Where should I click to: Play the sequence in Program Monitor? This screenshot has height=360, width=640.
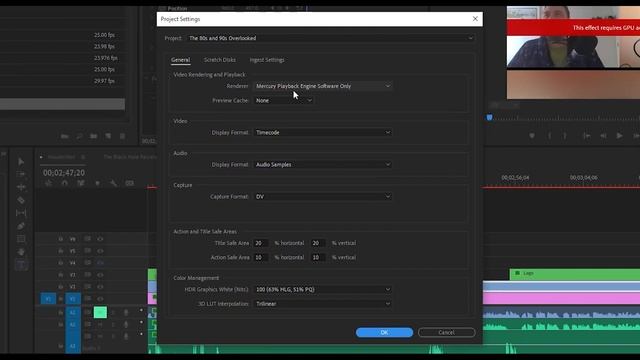point(619,136)
